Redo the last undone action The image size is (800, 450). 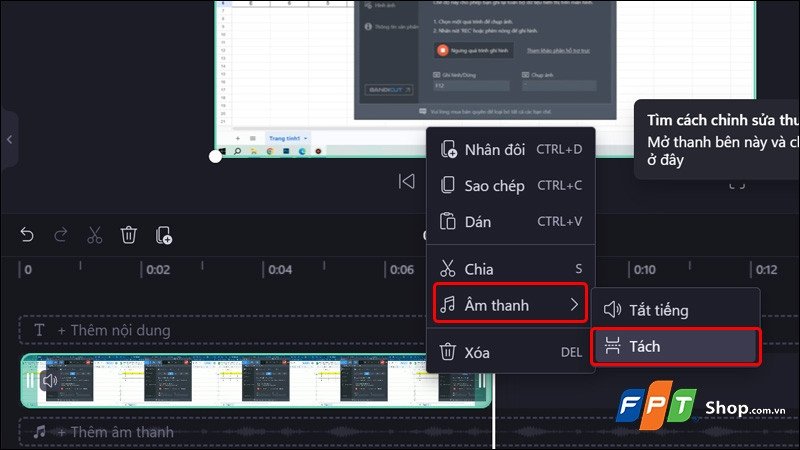(61, 235)
